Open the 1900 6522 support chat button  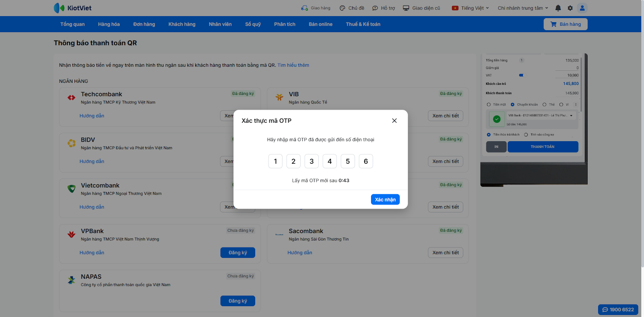tap(618, 310)
